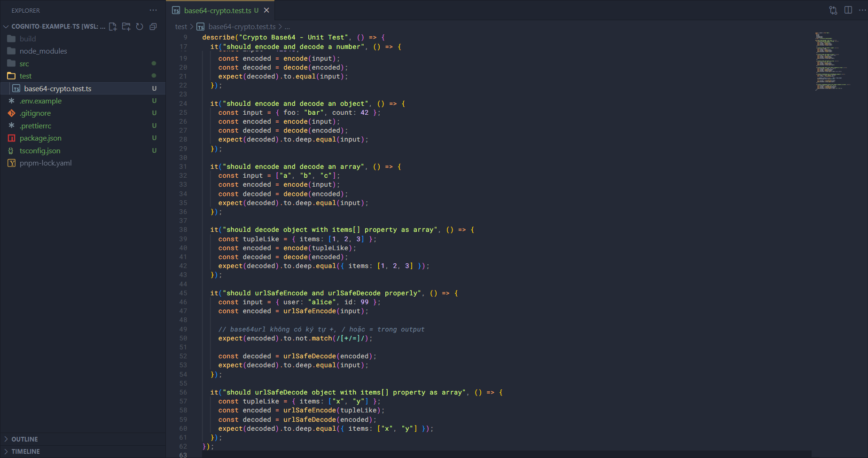The height and width of the screenshot is (458, 868).
Task: Open editor more actions ellipsis menu
Action: click(862, 10)
